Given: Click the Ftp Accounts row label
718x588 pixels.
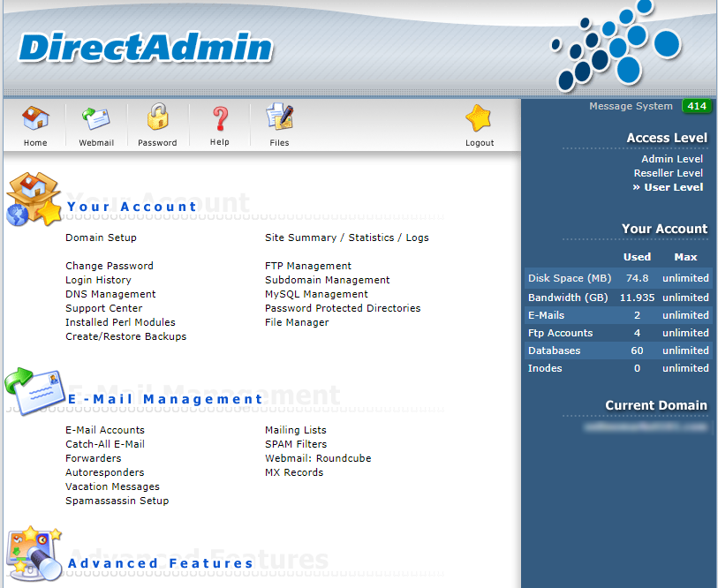Looking at the screenshot, I should pyautogui.click(x=561, y=334).
